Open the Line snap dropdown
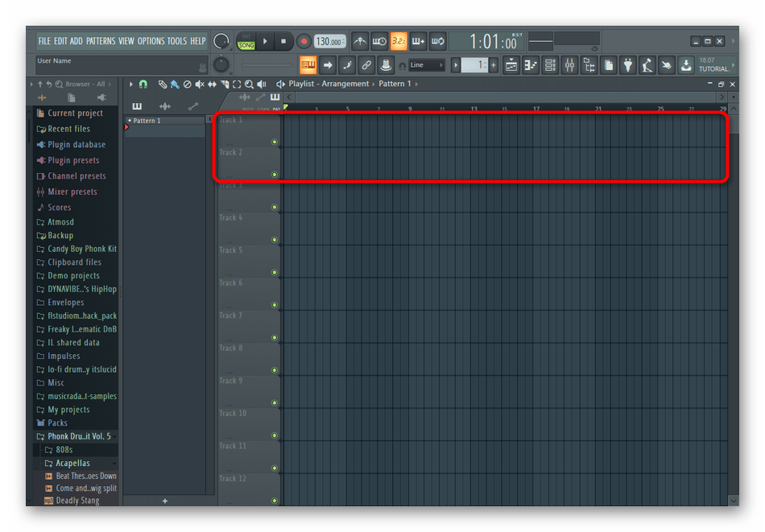Screen dimensions: 765x532 pyautogui.click(x=427, y=65)
